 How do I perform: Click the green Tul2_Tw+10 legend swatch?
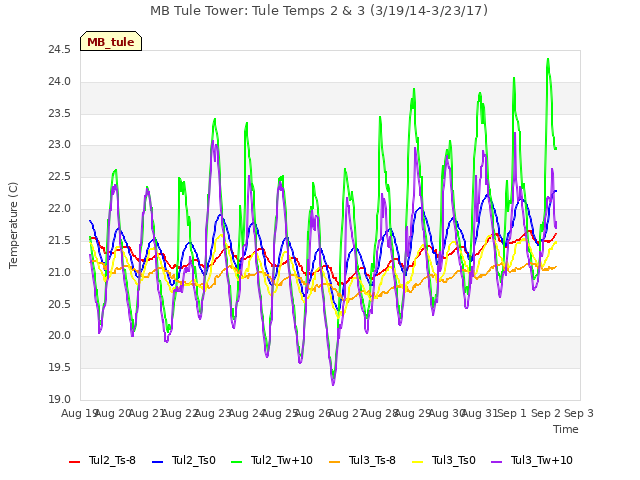coord(237,462)
